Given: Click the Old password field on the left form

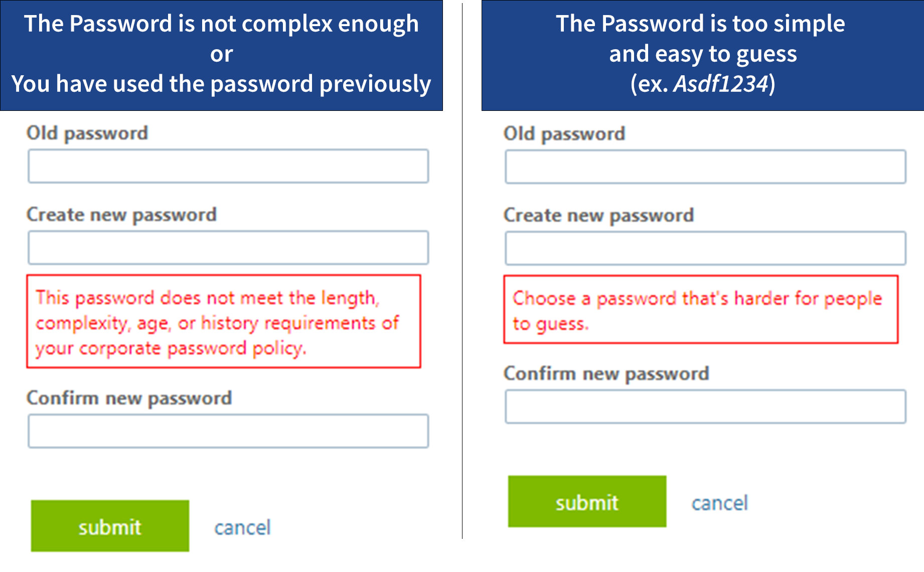Looking at the screenshot, I should (x=228, y=166).
